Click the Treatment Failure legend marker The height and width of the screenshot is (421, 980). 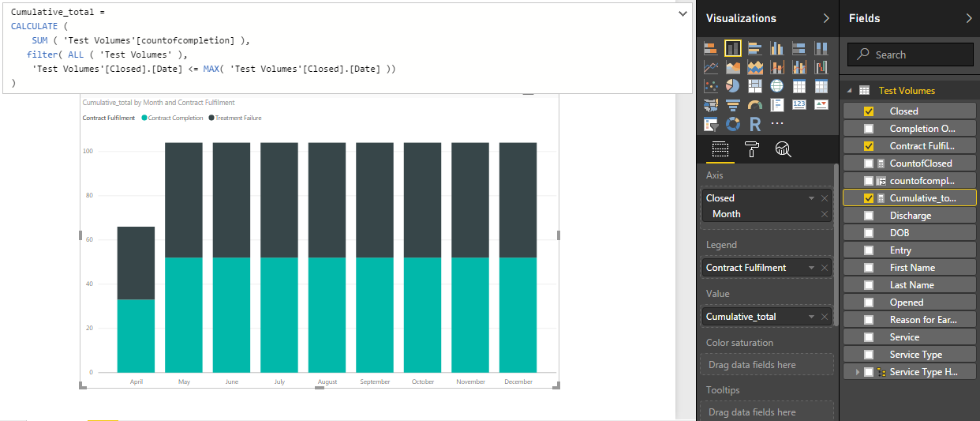coord(211,118)
